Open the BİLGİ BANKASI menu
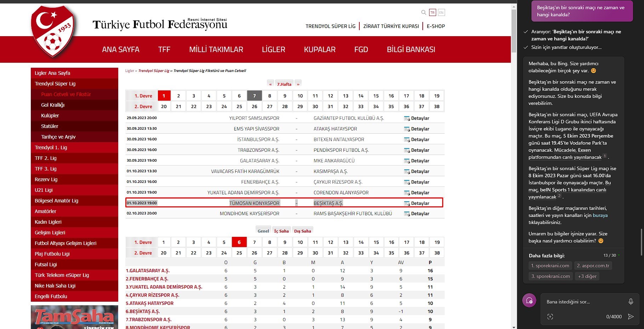The height and width of the screenshot is (329, 644). (411, 49)
